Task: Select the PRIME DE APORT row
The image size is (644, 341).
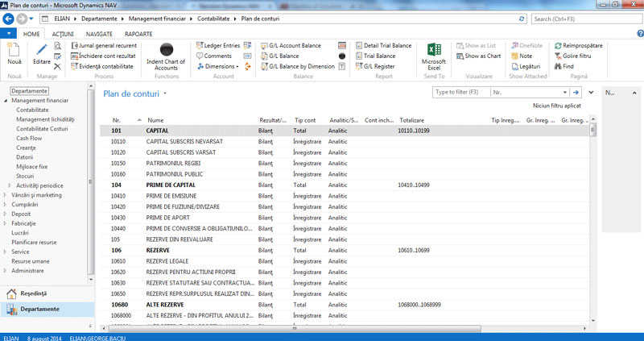Action: [345, 218]
